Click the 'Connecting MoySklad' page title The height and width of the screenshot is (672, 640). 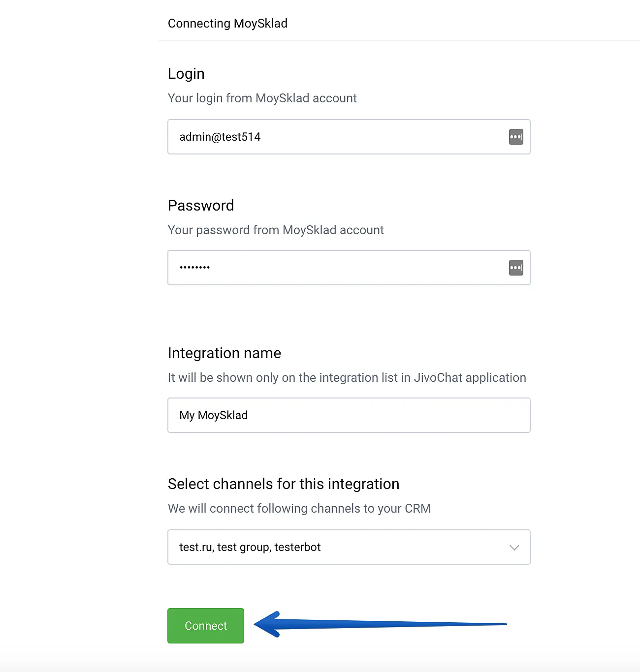click(227, 23)
